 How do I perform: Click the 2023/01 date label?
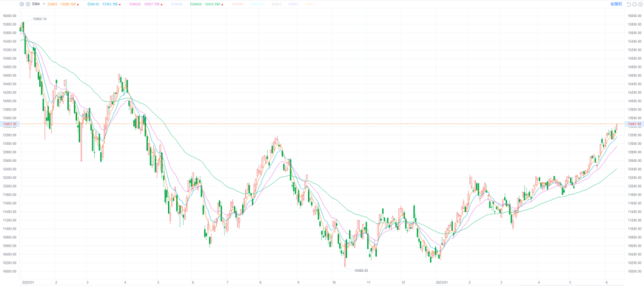pos(441,283)
